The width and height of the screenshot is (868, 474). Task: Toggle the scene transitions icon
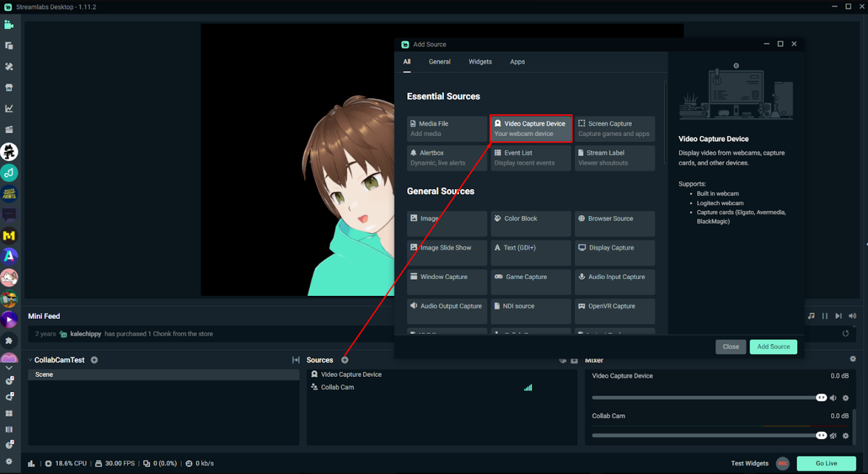click(296, 360)
